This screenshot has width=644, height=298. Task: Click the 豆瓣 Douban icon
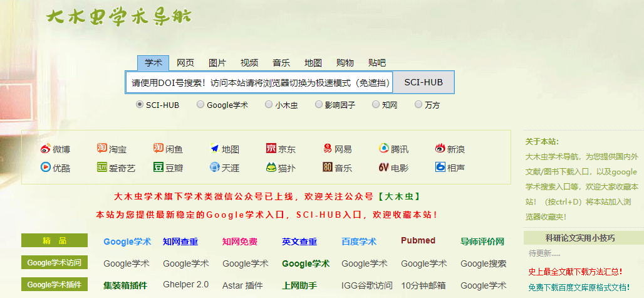(x=158, y=168)
